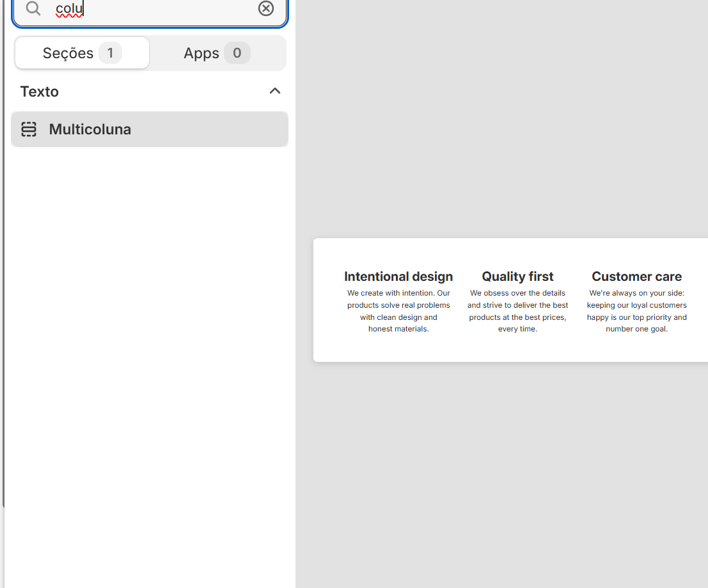This screenshot has width=708, height=588.
Task: Click the Apps count badge showing 0
Action: coord(237,53)
